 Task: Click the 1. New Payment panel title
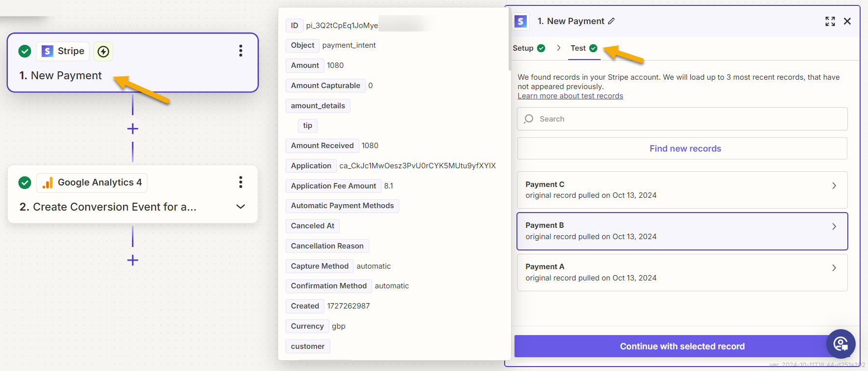tap(571, 21)
